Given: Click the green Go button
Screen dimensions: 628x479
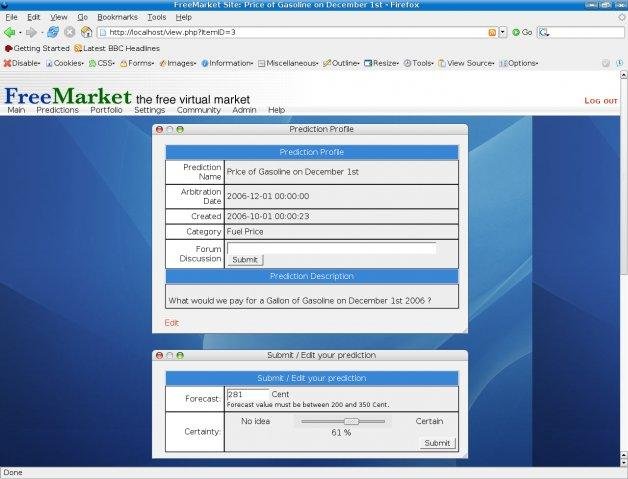Looking at the screenshot, I should (x=522, y=32).
